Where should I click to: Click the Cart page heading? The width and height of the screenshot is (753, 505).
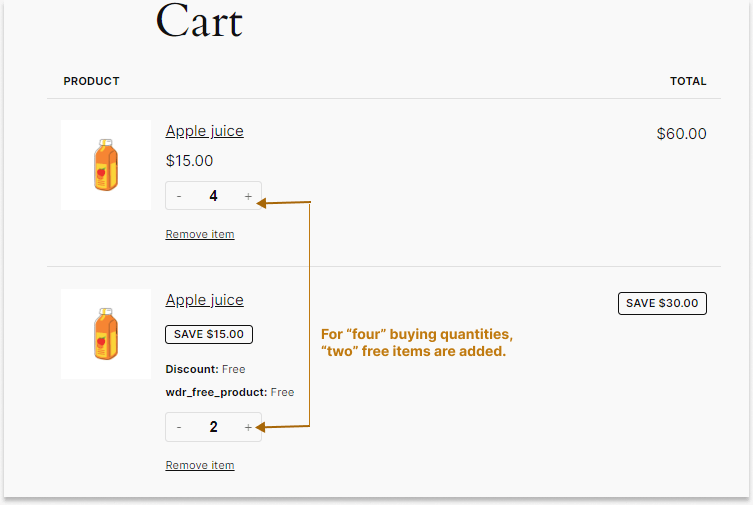(199, 21)
